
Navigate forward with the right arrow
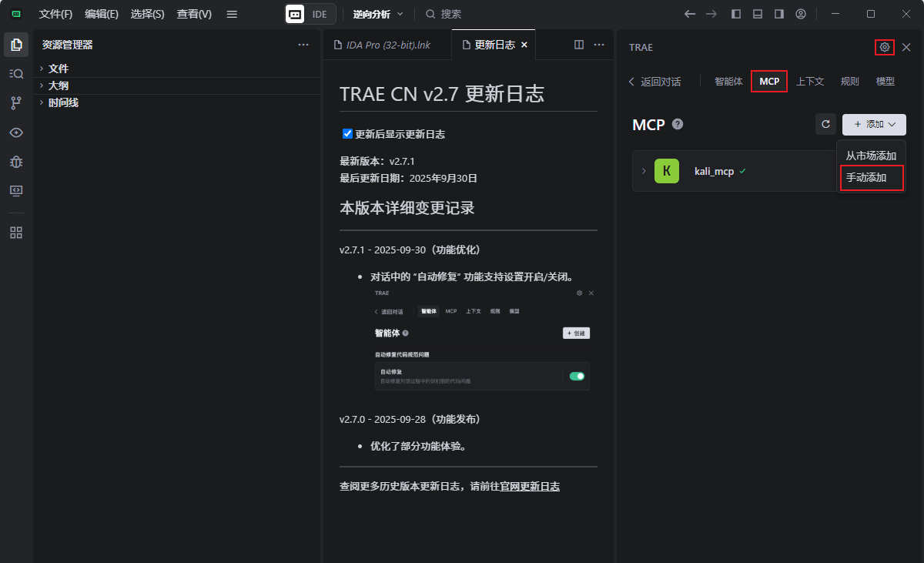click(x=711, y=14)
